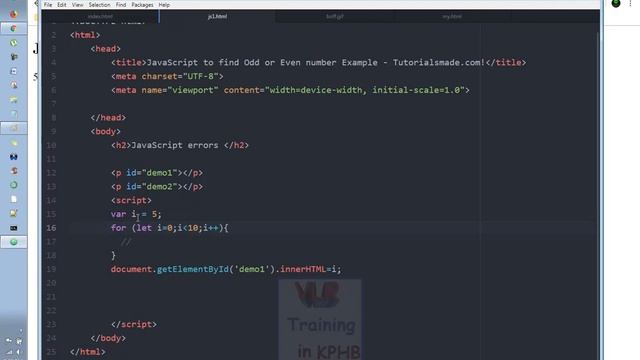Open the Help menu

pyautogui.click(x=164, y=5)
